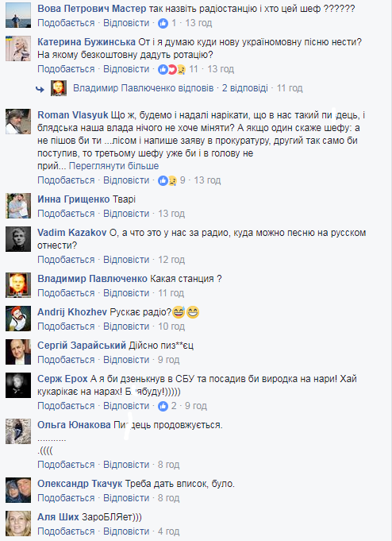Click reaction icons on Roman Vlasyuk comment
The width and height of the screenshot is (392, 541).
click(x=167, y=180)
